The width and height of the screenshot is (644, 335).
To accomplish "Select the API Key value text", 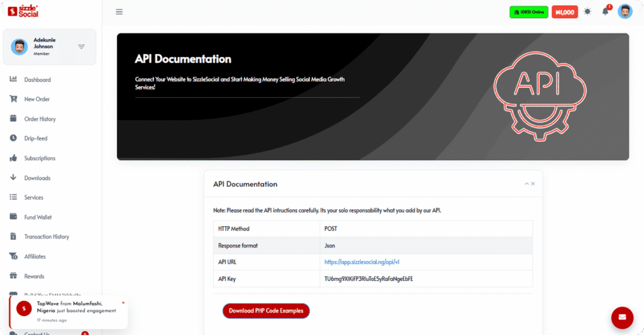I will pos(369,279).
